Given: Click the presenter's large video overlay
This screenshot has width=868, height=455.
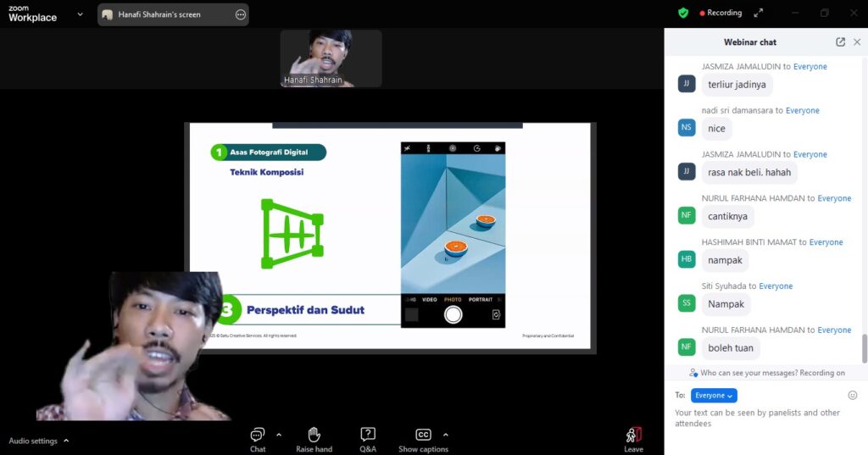Looking at the screenshot, I should [x=133, y=346].
